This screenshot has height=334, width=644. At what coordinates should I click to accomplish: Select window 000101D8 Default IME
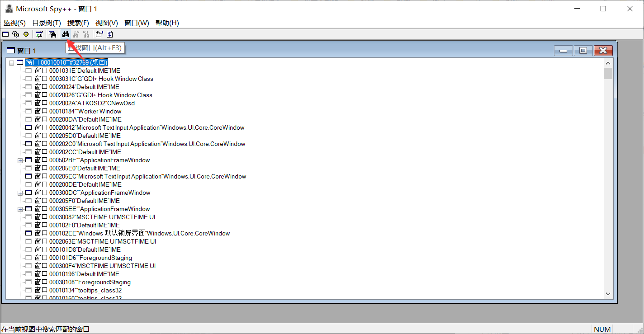77,249
